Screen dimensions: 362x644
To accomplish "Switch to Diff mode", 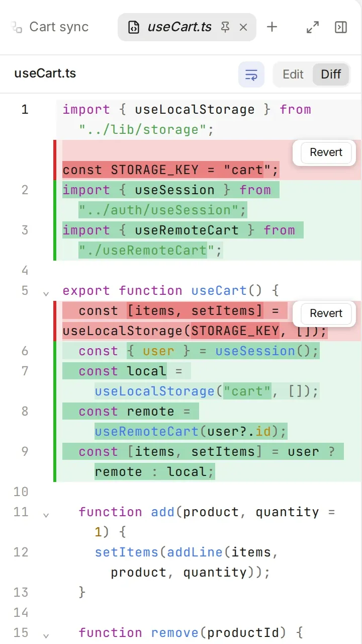I will [331, 74].
